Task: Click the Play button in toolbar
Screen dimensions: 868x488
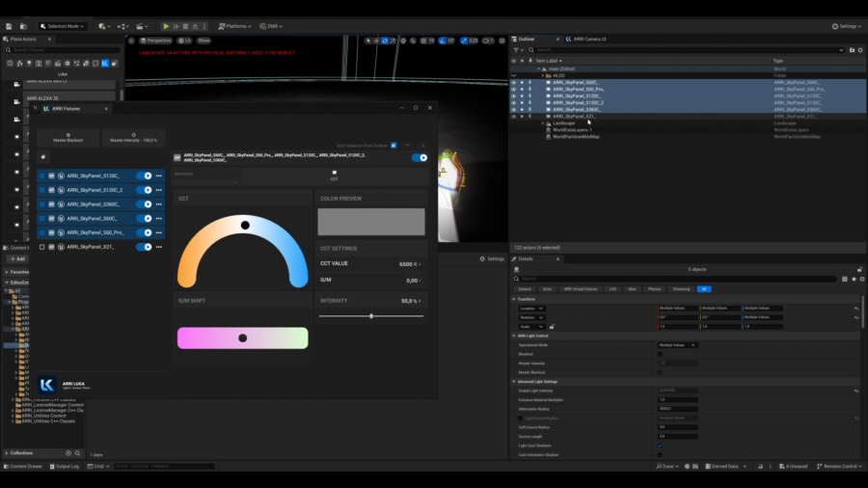Action: click(x=166, y=26)
